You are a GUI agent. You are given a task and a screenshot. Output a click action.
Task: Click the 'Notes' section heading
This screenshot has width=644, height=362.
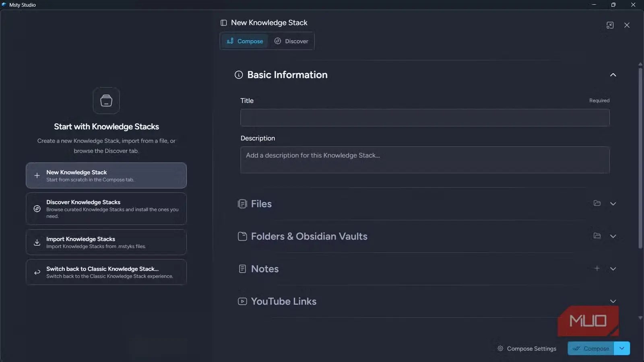tap(265, 269)
